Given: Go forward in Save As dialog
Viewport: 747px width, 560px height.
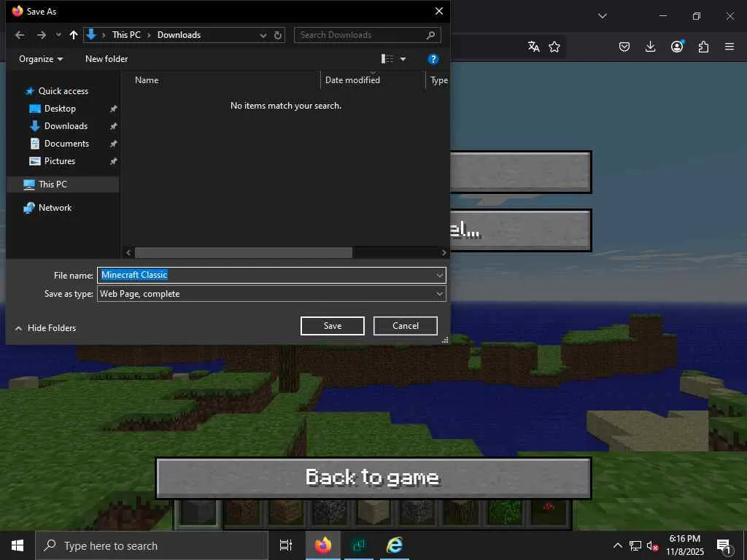Looking at the screenshot, I should click(x=42, y=35).
